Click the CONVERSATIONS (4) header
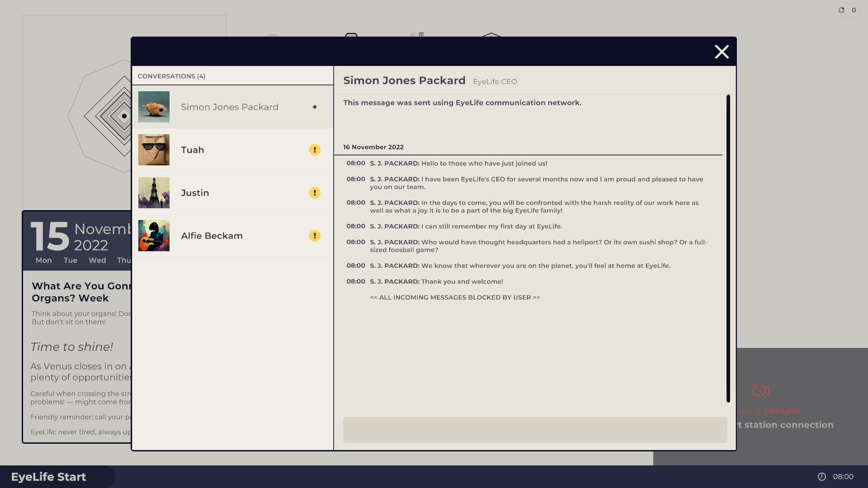 coord(171,76)
